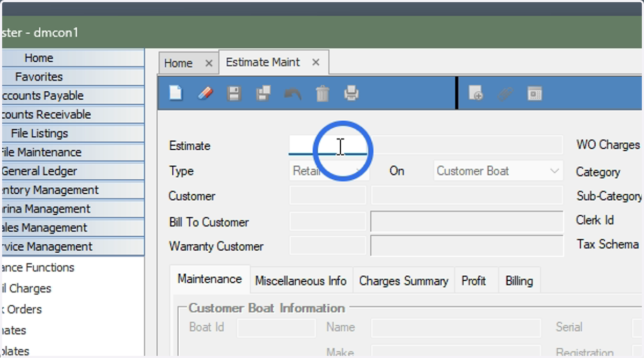Click the Estimate number input field
This screenshot has height=358, width=644.
[328, 145]
